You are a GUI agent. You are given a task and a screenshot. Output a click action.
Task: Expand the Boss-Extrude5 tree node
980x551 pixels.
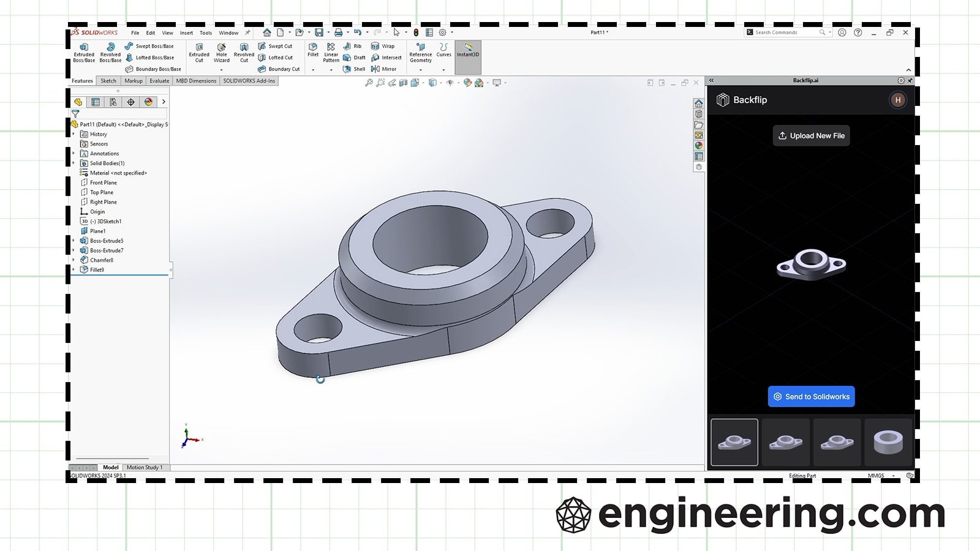[x=74, y=241]
